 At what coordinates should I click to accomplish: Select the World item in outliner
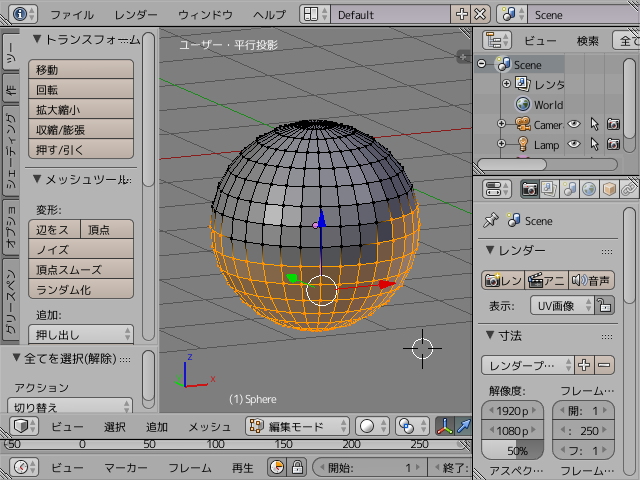[548, 105]
